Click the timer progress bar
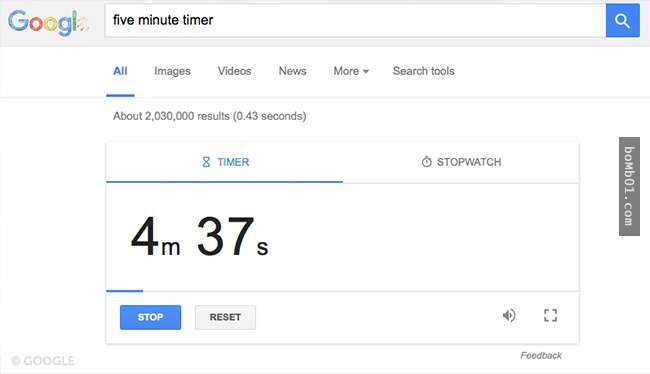This screenshot has height=374, width=650. 342,291
